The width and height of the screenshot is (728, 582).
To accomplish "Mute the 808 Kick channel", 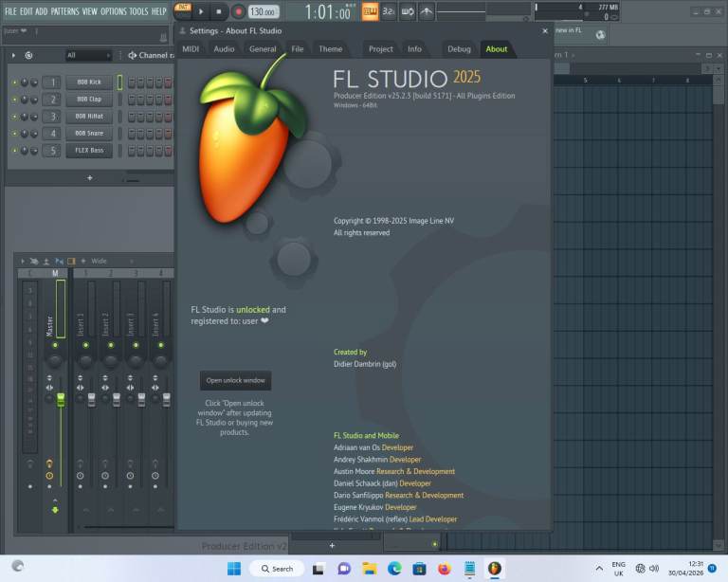I will 14,82.
